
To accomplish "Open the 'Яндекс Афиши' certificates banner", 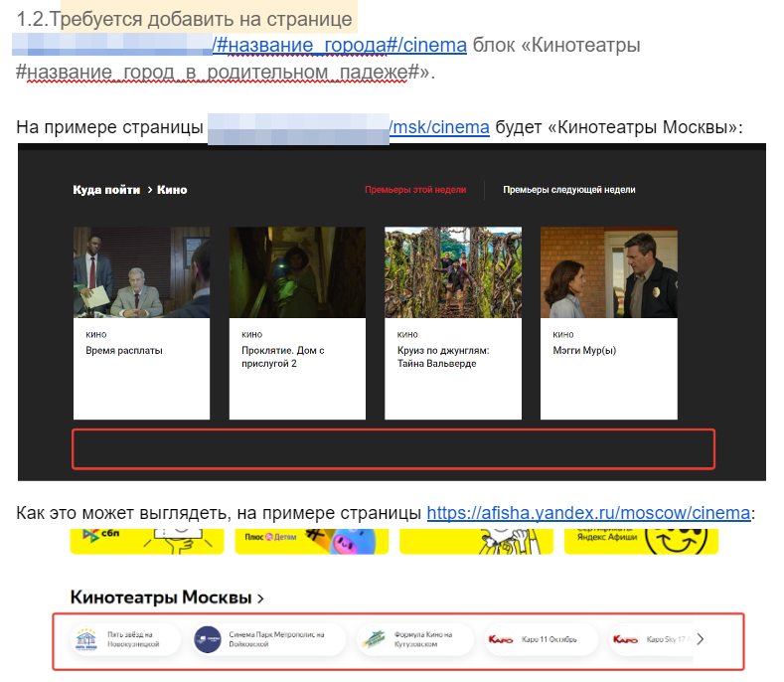I will pyautogui.click(x=641, y=542).
